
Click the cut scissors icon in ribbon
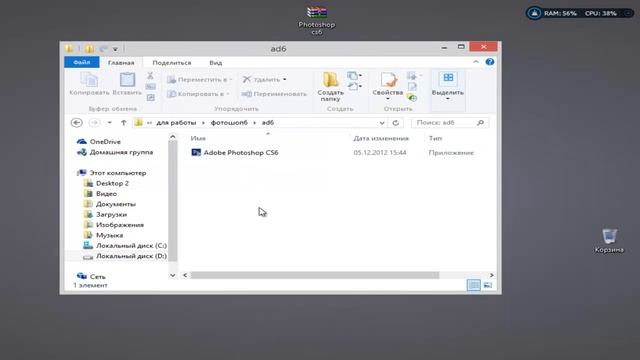pos(150,76)
